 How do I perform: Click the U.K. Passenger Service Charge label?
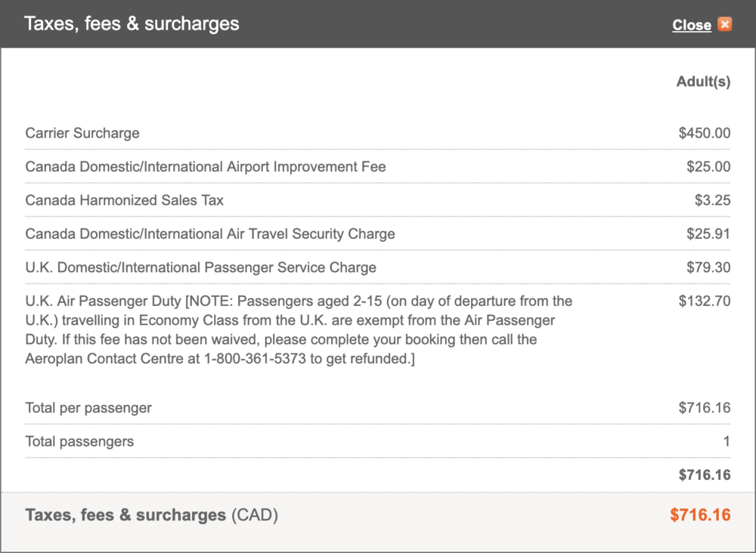[200, 267]
